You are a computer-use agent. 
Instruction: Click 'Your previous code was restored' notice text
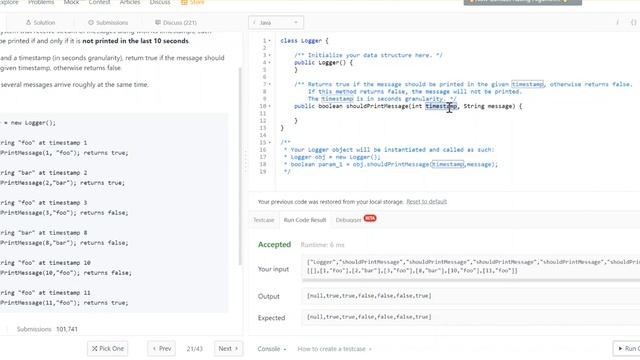tap(330, 202)
